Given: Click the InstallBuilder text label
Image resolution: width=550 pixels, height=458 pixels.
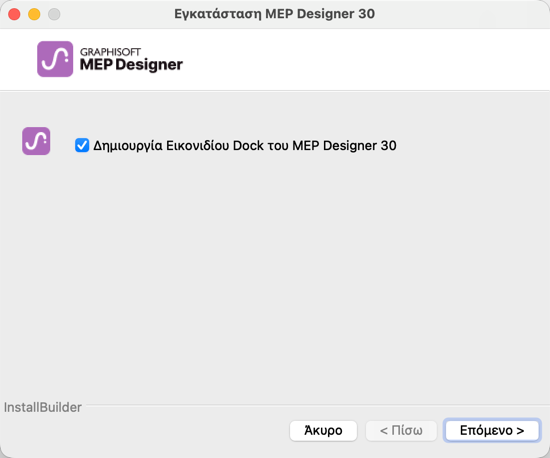Looking at the screenshot, I should 42,407.
